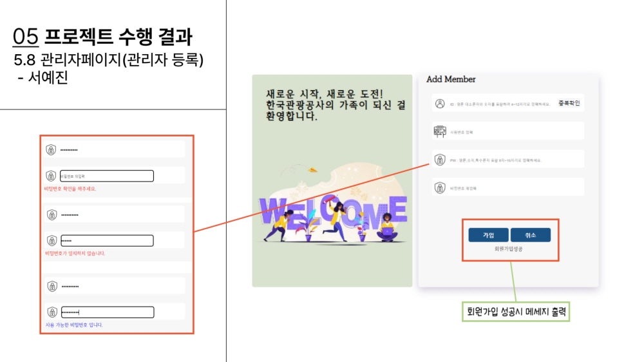Click the user profile icon in ID field
Image resolution: width=644 pixels, height=362 pixels.
440,104
